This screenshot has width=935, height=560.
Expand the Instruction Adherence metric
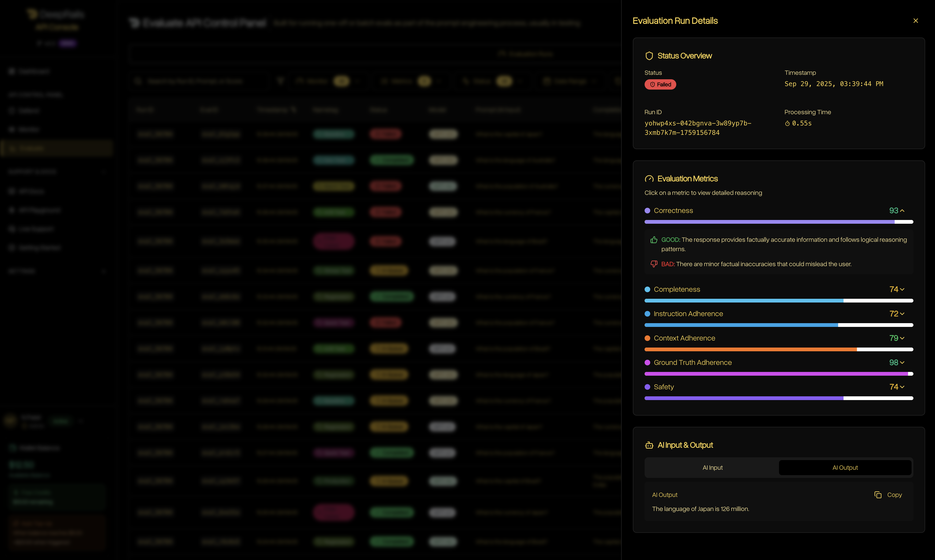click(902, 314)
